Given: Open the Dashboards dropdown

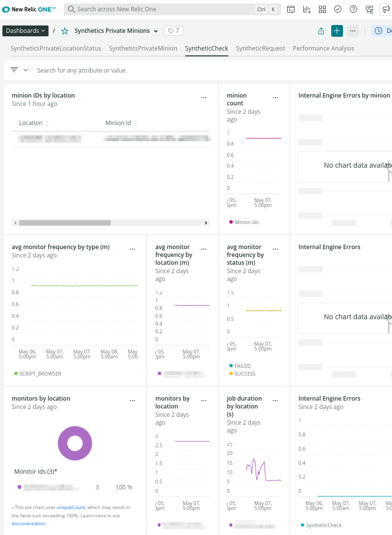Looking at the screenshot, I should tap(25, 31).
